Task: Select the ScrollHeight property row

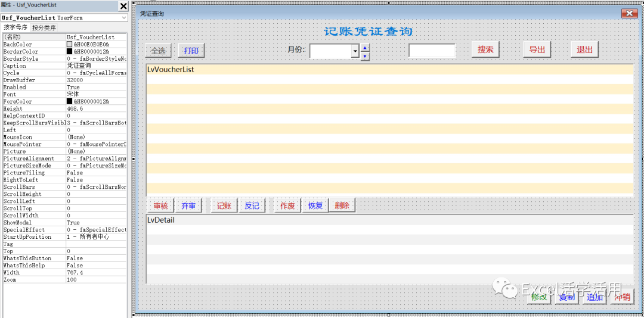Action: click(64, 194)
